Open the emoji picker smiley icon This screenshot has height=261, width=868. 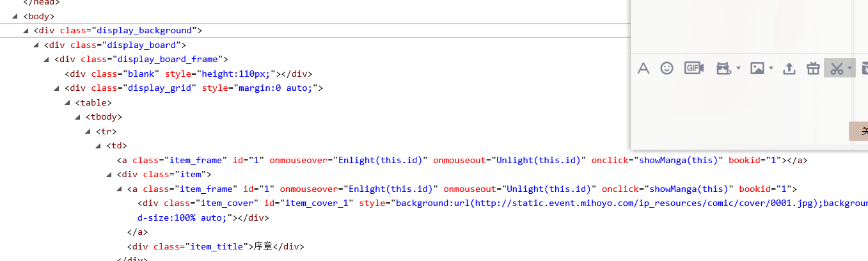(667, 68)
